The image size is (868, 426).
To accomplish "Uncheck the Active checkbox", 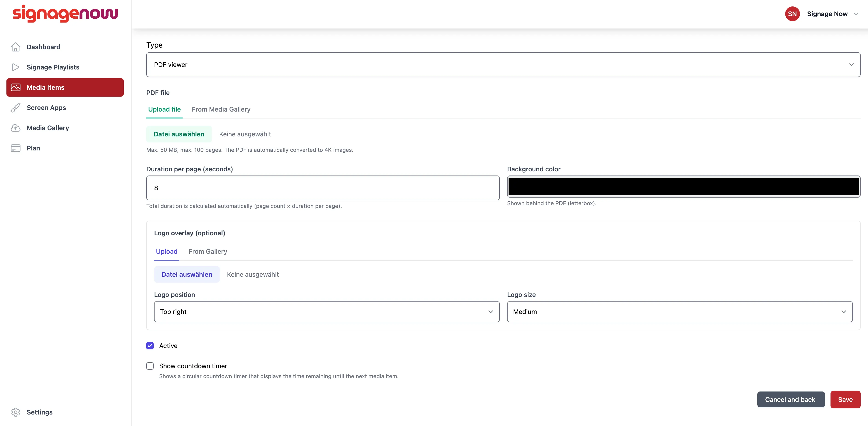I will tap(150, 345).
